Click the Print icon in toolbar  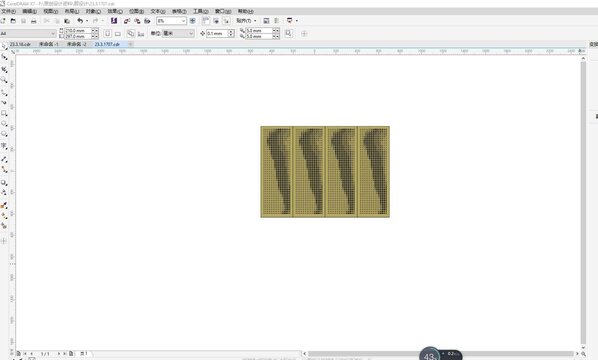34,21
